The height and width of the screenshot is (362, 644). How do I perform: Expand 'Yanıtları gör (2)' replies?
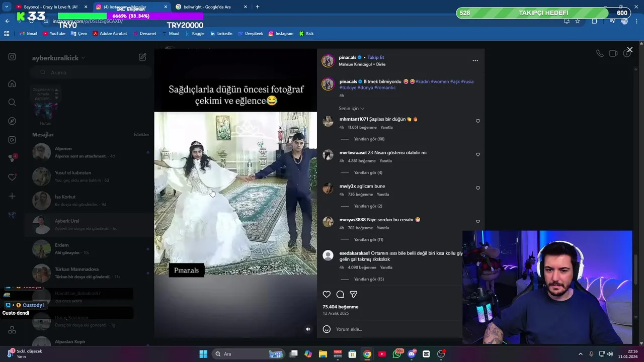pyautogui.click(x=368, y=206)
